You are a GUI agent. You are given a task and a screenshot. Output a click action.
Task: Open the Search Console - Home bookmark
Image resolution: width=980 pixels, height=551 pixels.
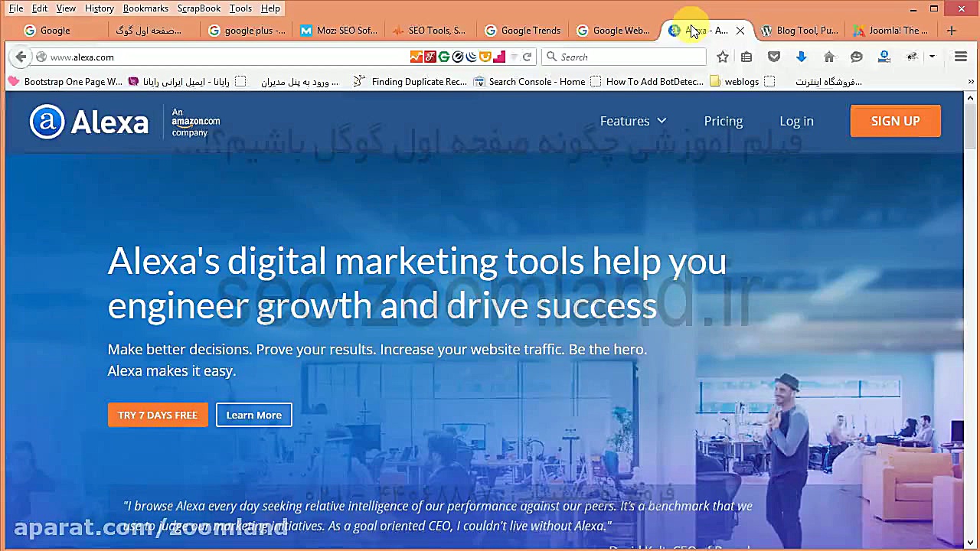click(x=530, y=82)
